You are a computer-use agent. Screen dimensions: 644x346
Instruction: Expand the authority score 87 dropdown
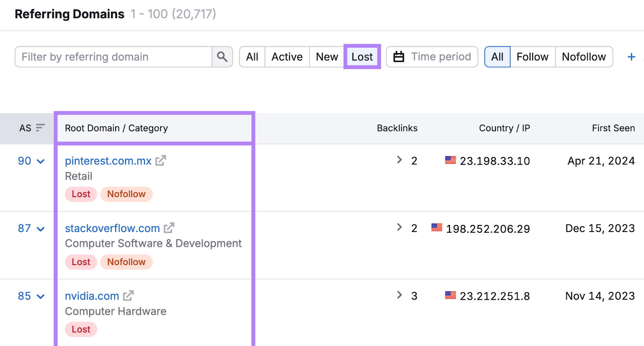[41, 229]
